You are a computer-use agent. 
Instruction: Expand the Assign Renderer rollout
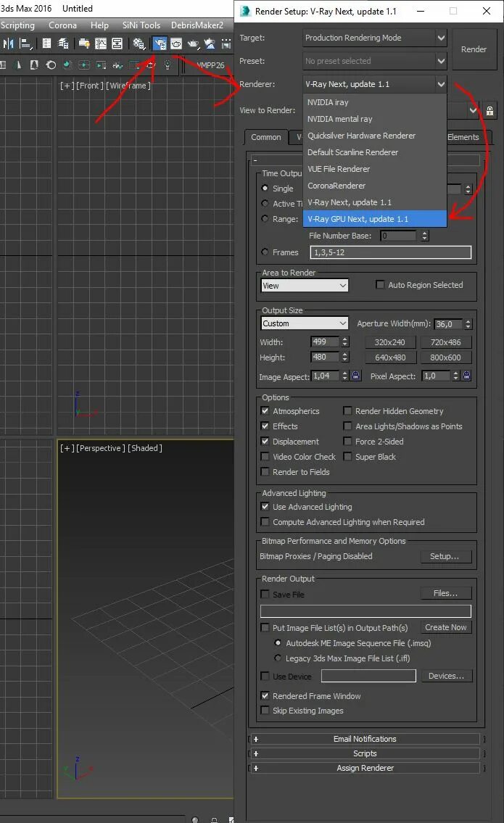click(365, 768)
